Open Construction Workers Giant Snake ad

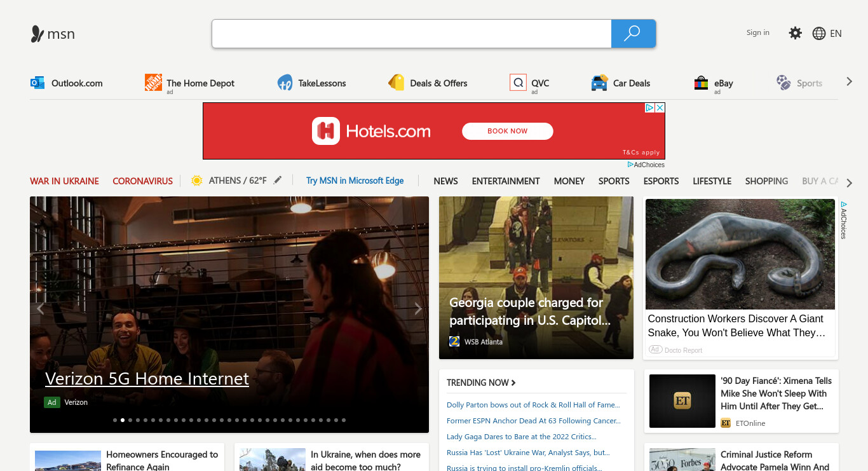[x=736, y=325]
